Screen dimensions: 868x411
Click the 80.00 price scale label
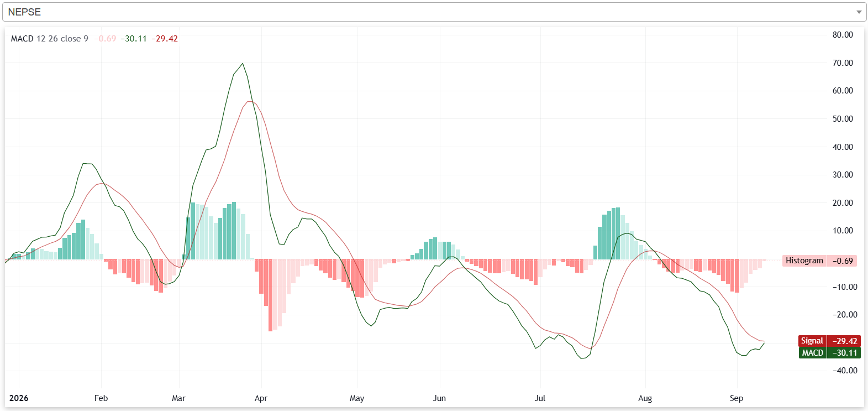[x=843, y=35]
